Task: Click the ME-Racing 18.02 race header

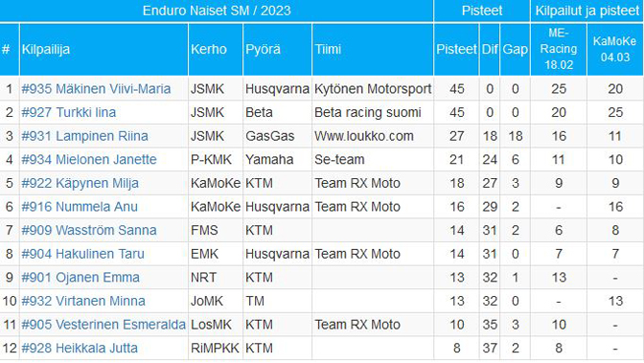Action: click(559, 49)
